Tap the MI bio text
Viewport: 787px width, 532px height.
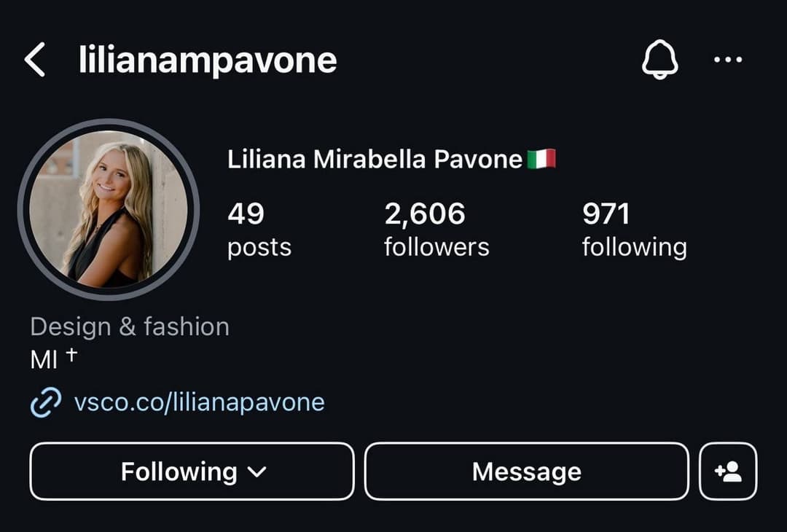point(44,360)
